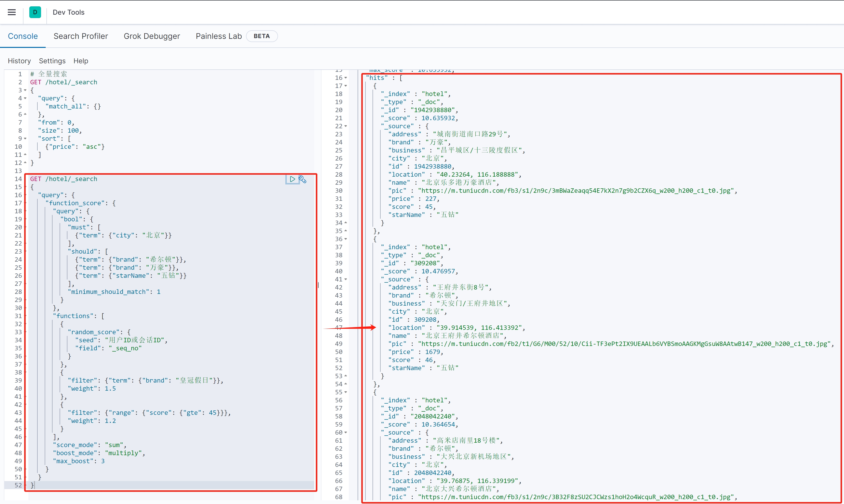The width and height of the screenshot is (844, 504).
Task: Collapse third hit object at output line 55
Action: point(346,392)
